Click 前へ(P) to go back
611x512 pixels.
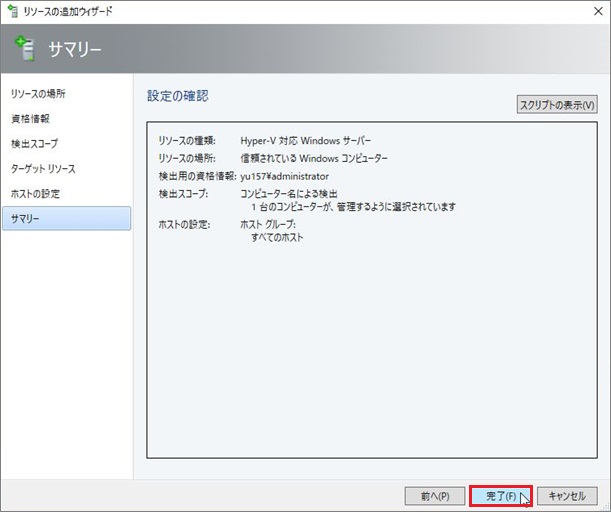(x=434, y=496)
